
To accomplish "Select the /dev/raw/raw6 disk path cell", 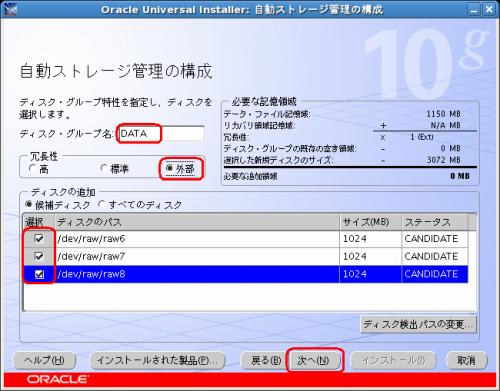I will (197, 239).
